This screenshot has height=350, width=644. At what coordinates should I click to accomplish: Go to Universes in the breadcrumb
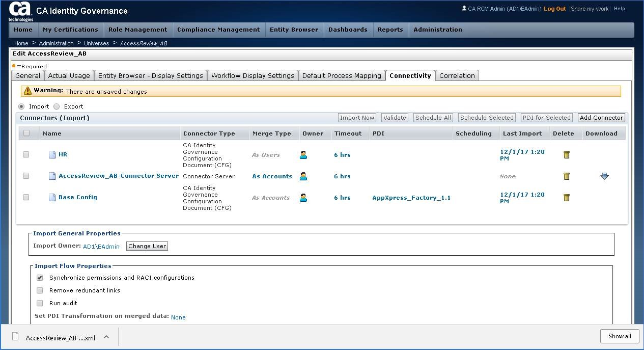tap(96, 43)
